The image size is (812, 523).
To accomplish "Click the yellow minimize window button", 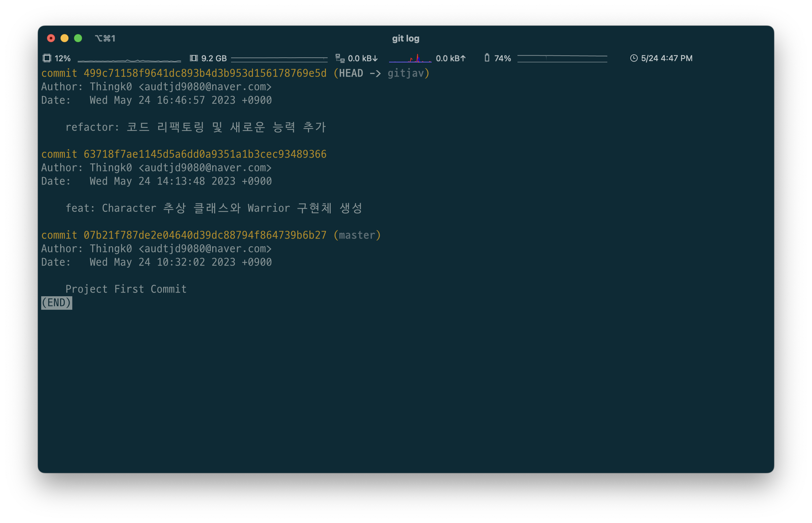I will 64,38.
